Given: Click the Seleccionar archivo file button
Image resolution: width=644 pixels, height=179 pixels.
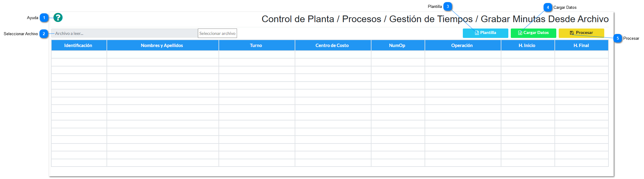Looking at the screenshot, I should [x=217, y=33].
